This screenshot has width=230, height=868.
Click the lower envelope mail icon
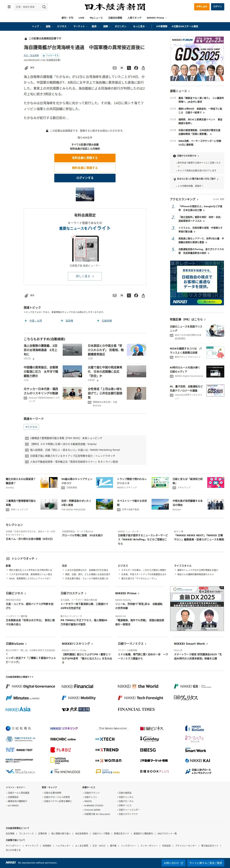pyautogui.click(x=114, y=295)
